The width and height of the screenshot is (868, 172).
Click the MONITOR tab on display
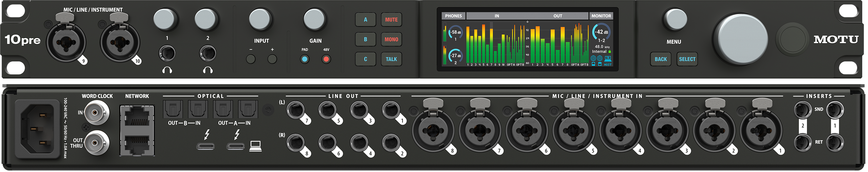(601, 16)
